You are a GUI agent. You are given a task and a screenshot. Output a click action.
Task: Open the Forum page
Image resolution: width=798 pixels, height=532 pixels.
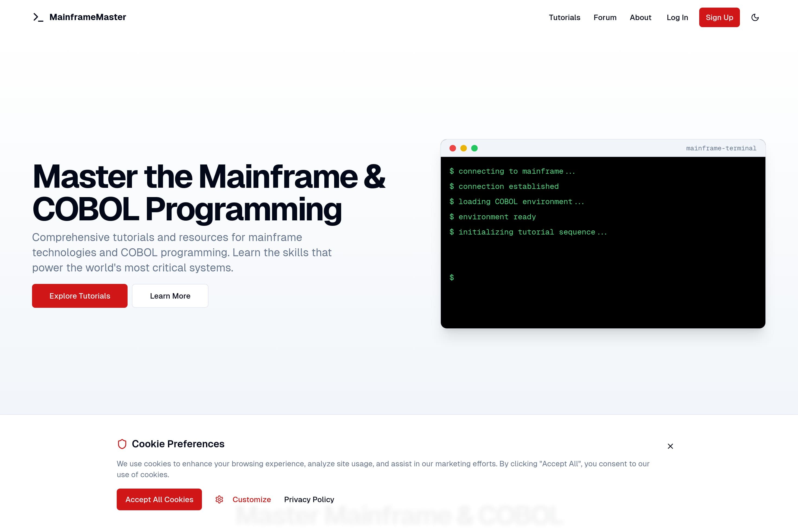(x=605, y=17)
